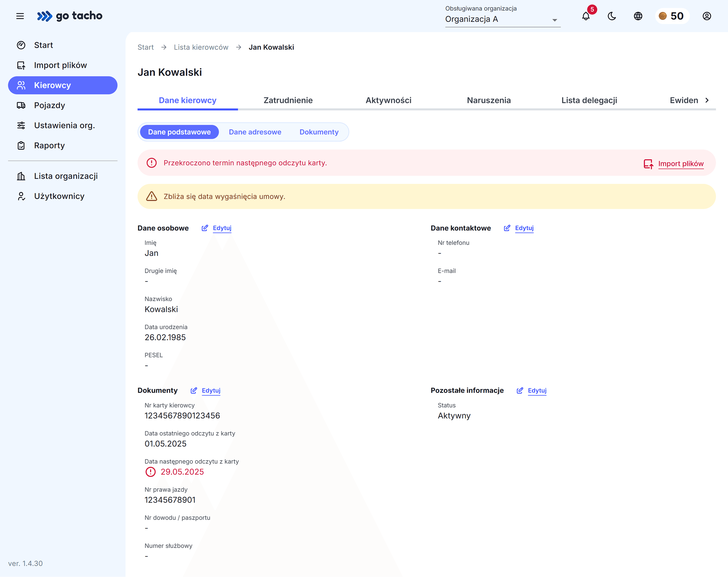Click the go tacho logo
This screenshot has height=577, width=728.
coord(70,16)
